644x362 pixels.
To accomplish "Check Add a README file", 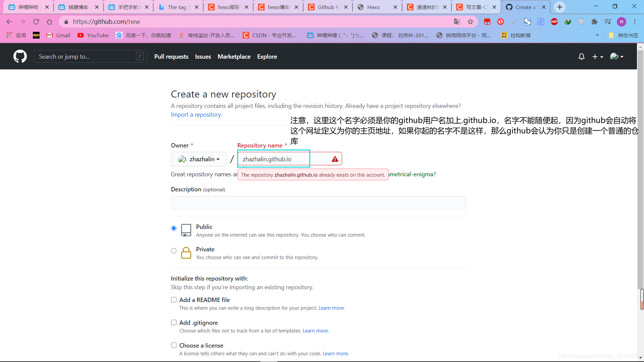I will point(174,300).
